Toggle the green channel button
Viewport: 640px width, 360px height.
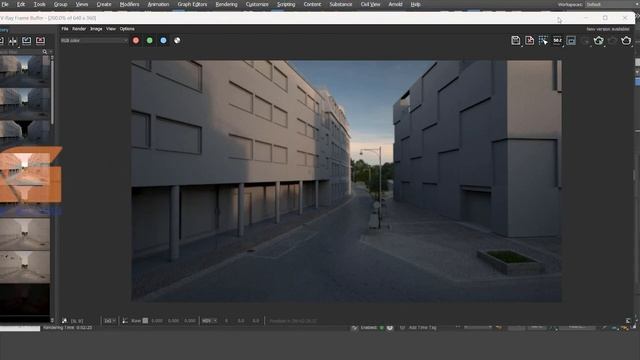click(x=150, y=40)
